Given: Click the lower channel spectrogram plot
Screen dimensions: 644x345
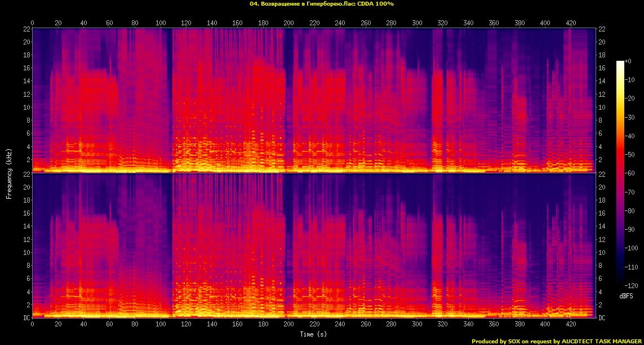Looking at the screenshot, I should pyautogui.click(x=314, y=245).
